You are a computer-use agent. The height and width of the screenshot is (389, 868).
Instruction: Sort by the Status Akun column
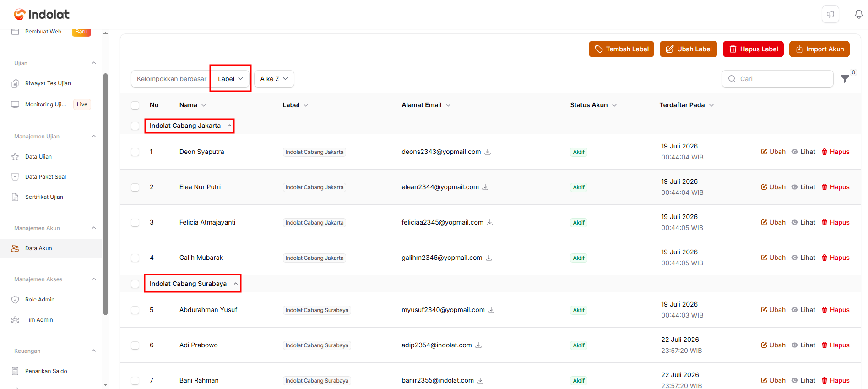593,105
